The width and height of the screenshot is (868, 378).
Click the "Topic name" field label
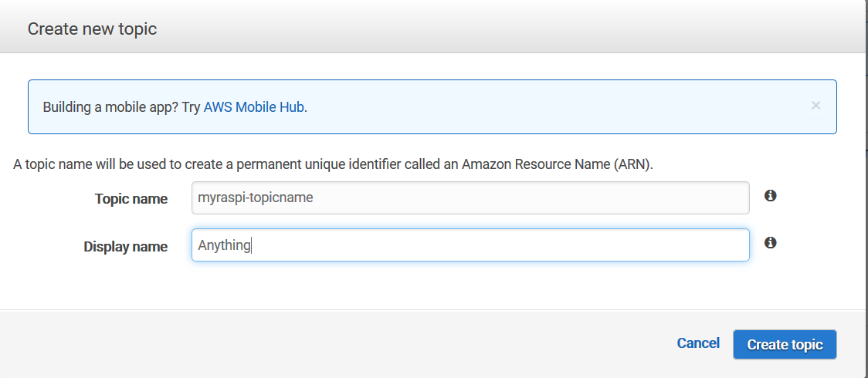click(131, 199)
